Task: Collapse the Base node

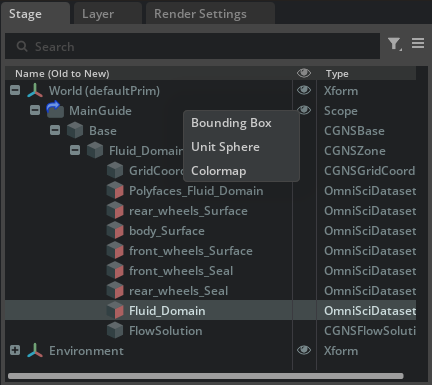Action: (55, 130)
